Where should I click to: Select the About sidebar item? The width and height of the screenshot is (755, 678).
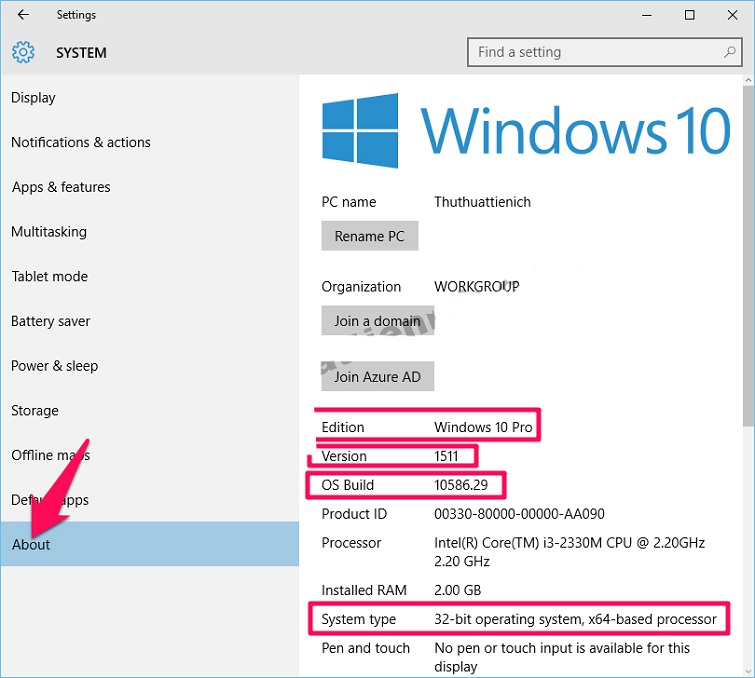click(x=31, y=545)
